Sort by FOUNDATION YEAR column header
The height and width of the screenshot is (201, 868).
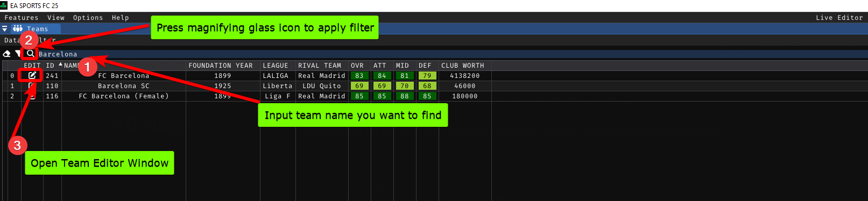tap(221, 66)
